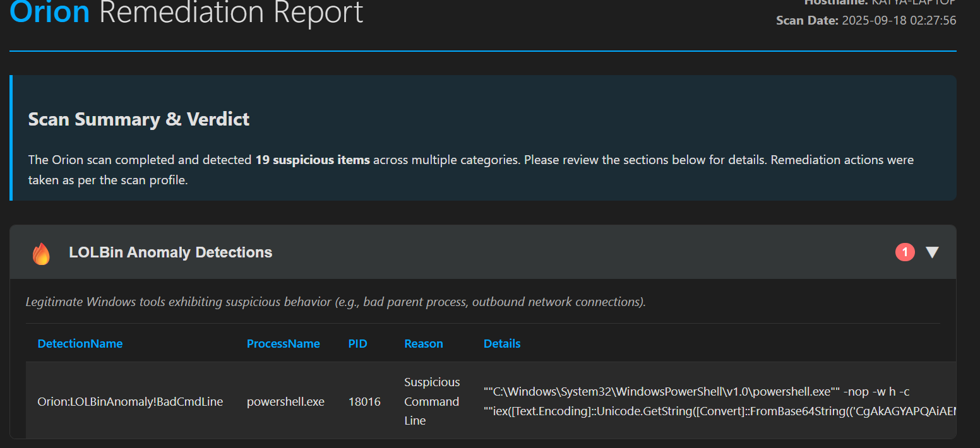Viewport: 980px width, 448px height.
Task: Click the powershell.exe process name cell
Action: (x=285, y=401)
